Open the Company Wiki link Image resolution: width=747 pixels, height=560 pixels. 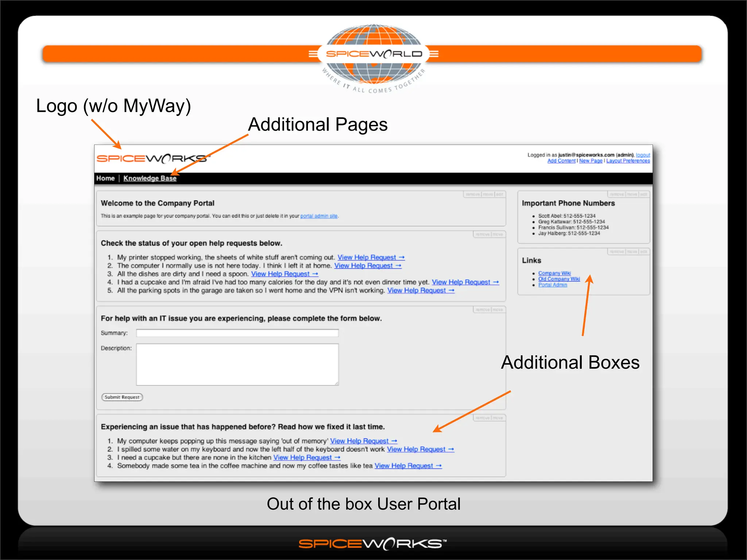coord(554,273)
